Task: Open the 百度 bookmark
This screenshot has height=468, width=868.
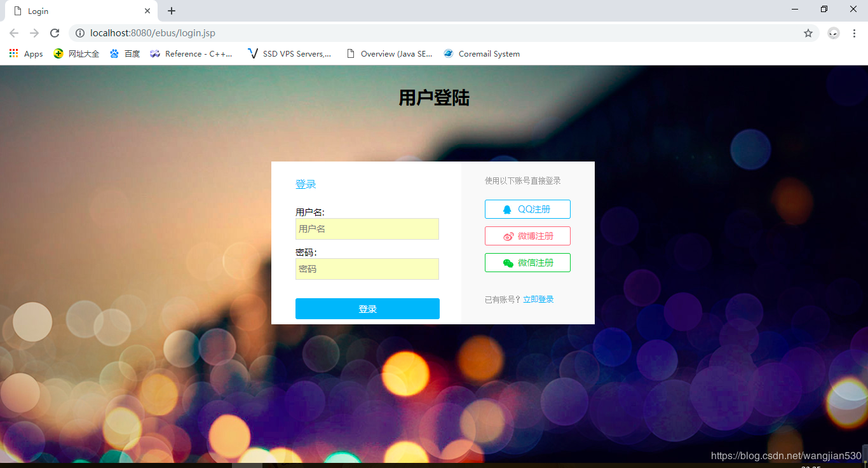Action: click(x=125, y=53)
